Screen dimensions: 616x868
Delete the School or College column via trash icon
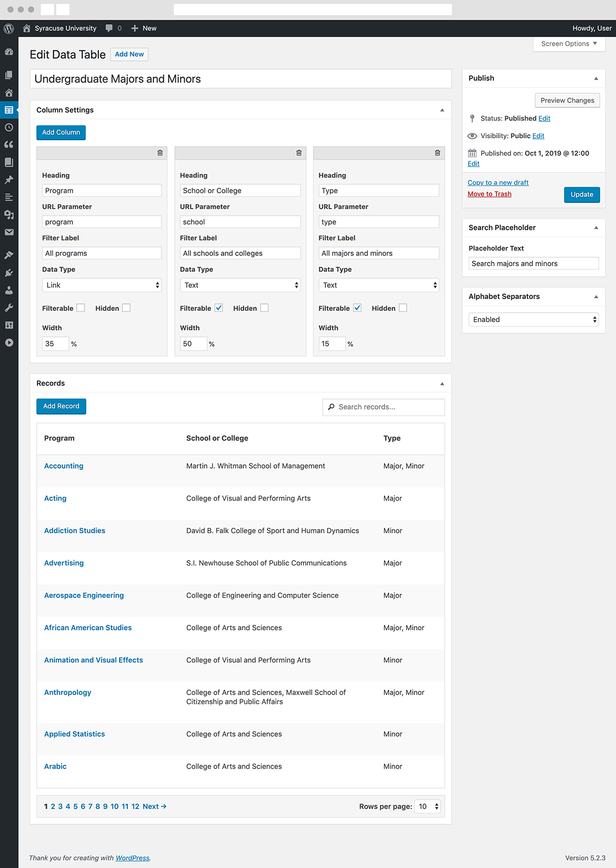299,153
